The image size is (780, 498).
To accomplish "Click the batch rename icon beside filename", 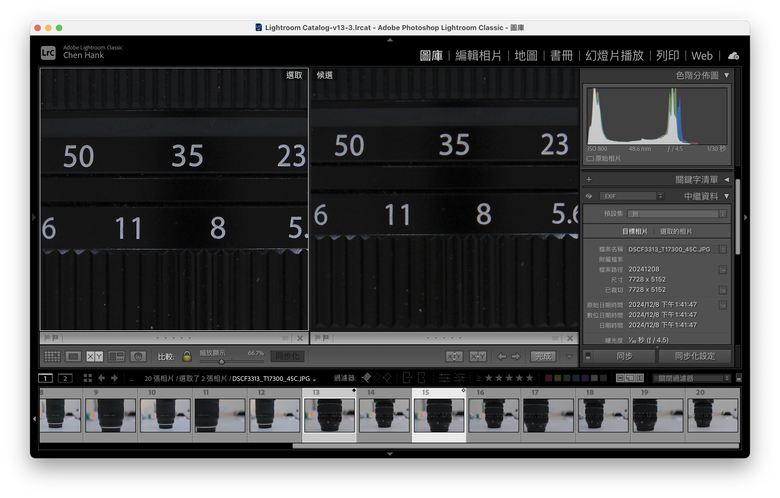I will coord(723,249).
